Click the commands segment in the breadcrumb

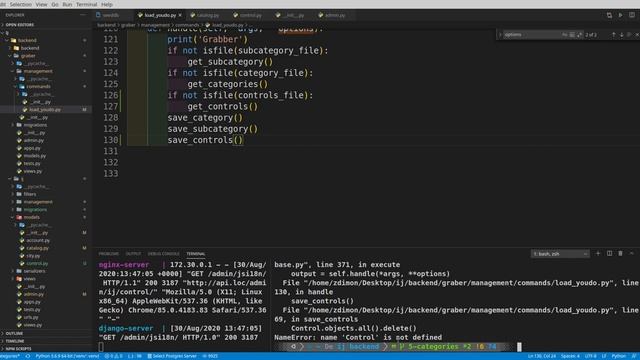click(187, 25)
